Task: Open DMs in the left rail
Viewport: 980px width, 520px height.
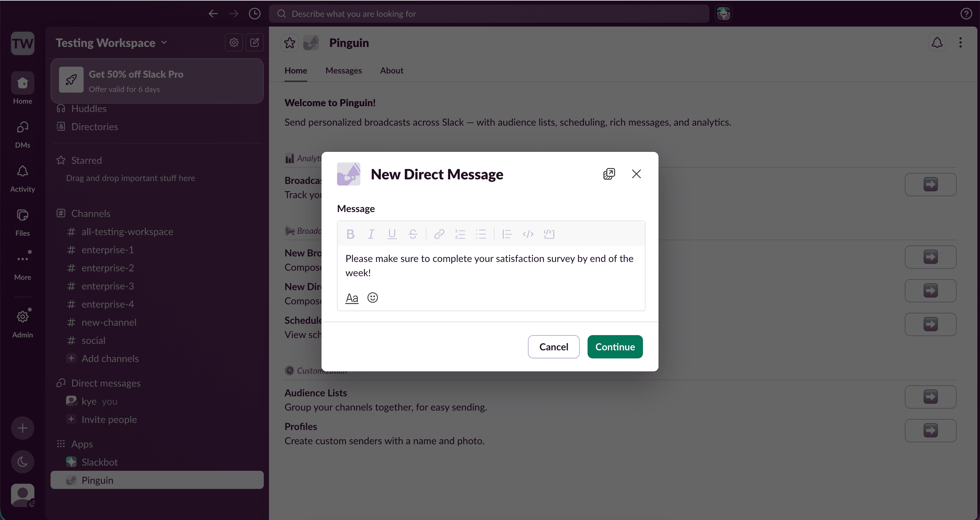Action: click(22, 135)
